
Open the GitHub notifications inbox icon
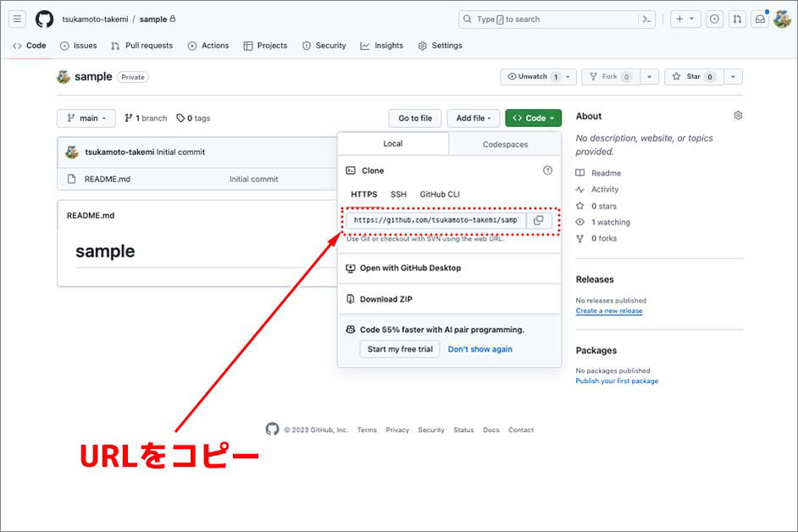tap(760, 19)
